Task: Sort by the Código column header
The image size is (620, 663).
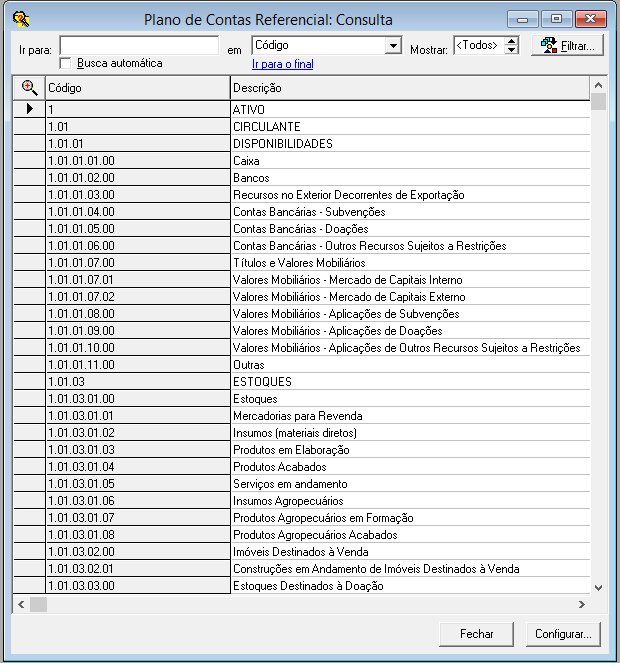Action: [x=138, y=88]
